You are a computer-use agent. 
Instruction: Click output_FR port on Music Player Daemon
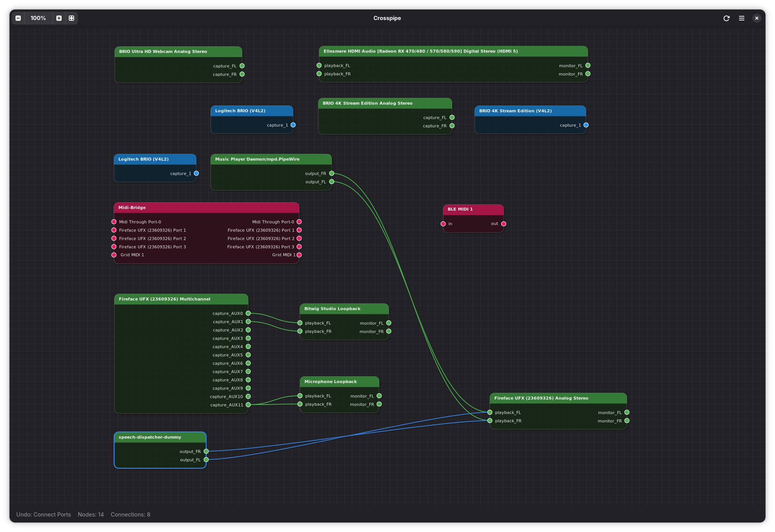pyautogui.click(x=332, y=173)
